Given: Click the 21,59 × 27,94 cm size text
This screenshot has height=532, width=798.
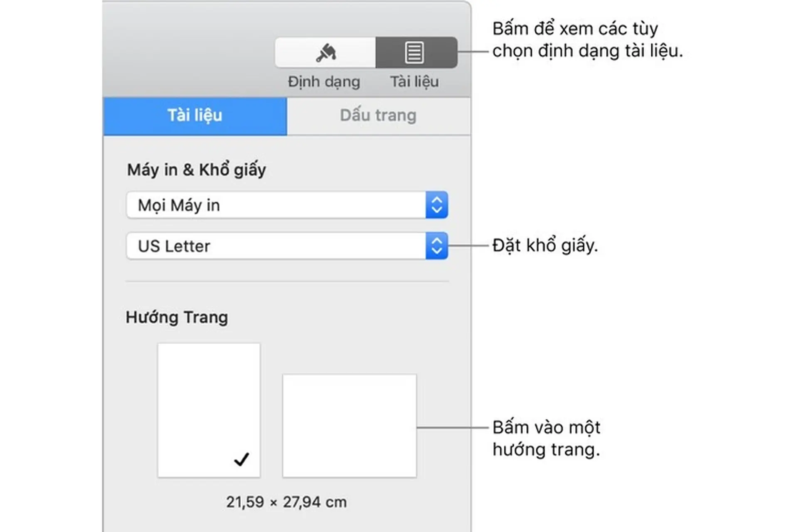Looking at the screenshot, I should click(x=286, y=502).
